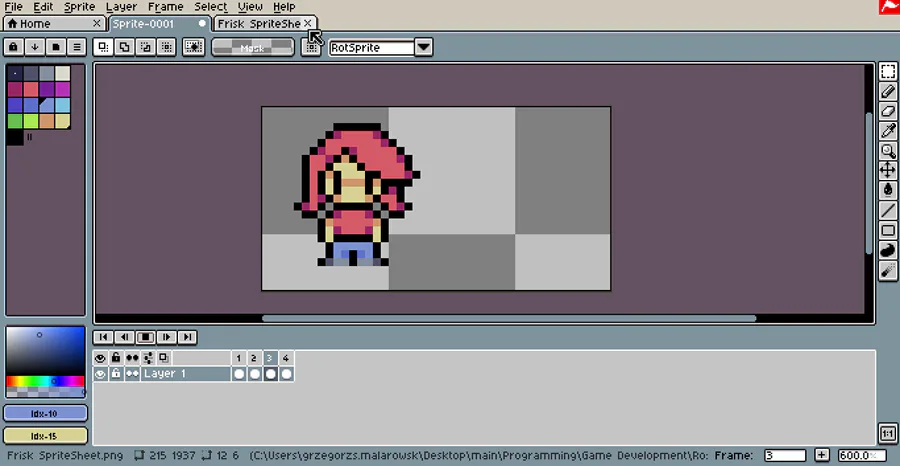Select the Line tool
This screenshot has width=900, height=466.
888,210
